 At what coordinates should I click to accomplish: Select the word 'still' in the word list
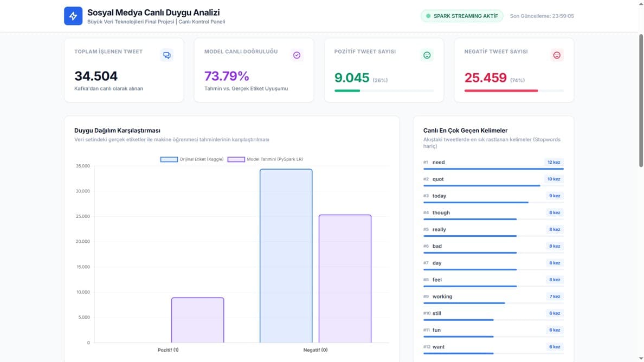click(436, 314)
